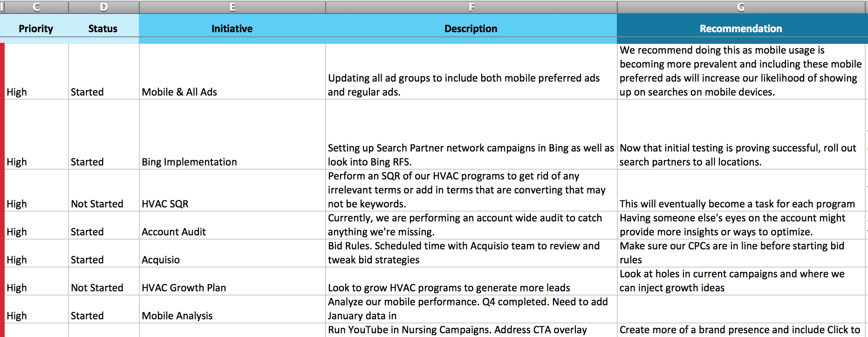Select column E header
Viewport: 868px width, 337px height.
point(232,7)
